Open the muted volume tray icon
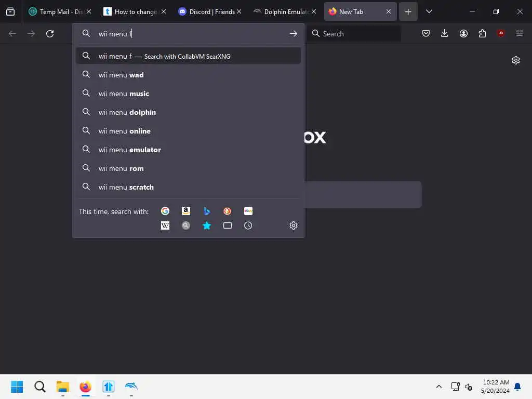This screenshot has width=532, height=399. pos(469,387)
